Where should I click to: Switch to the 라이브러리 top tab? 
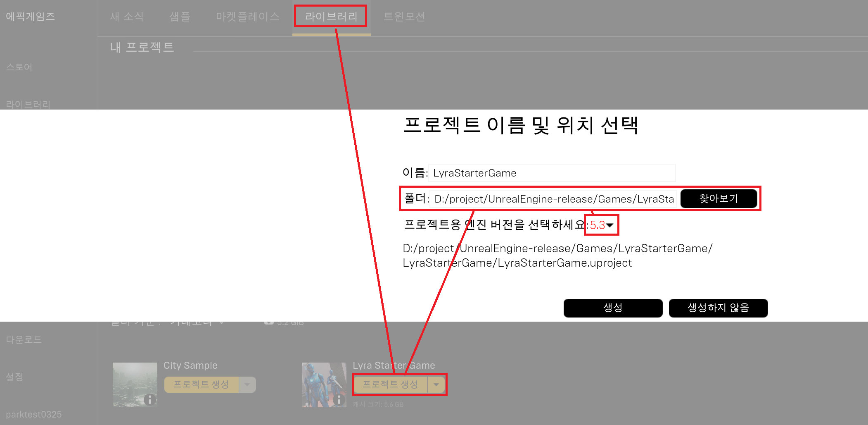(331, 17)
